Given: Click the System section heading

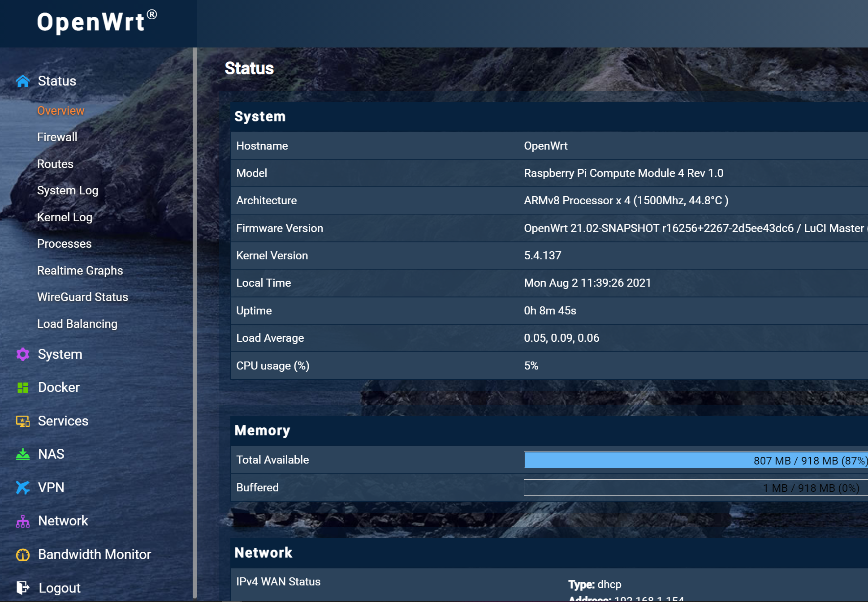Looking at the screenshot, I should [260, 116].
